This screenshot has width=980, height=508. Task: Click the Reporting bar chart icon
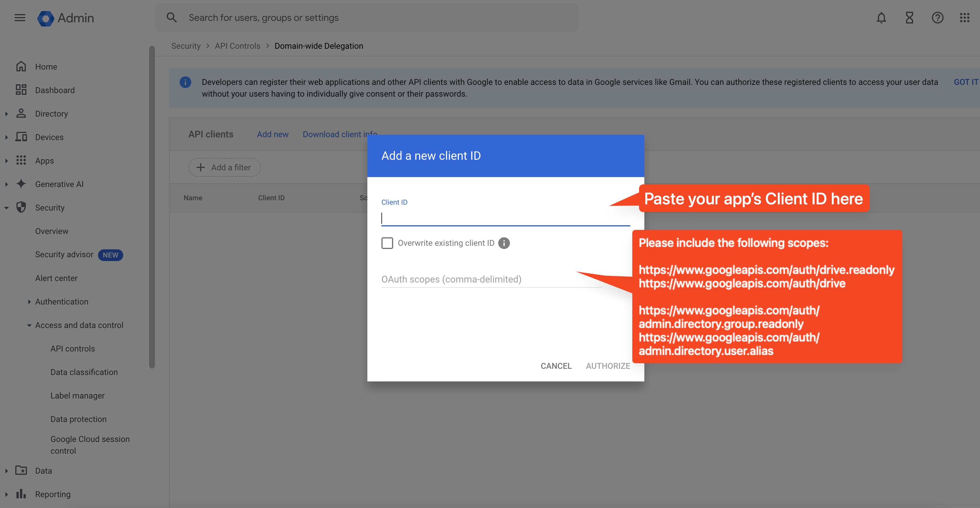pos(21,494)
